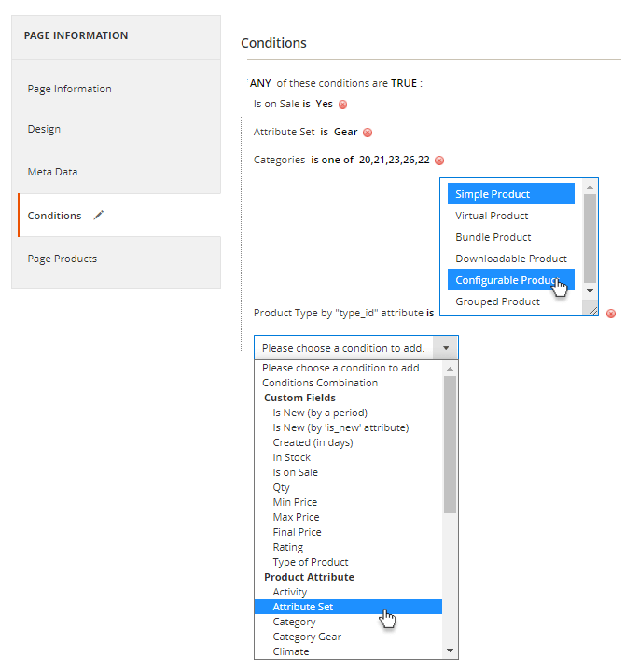Click the Gear attribute set value
Viewport: 639px width, 672px height.
[346, 133]
